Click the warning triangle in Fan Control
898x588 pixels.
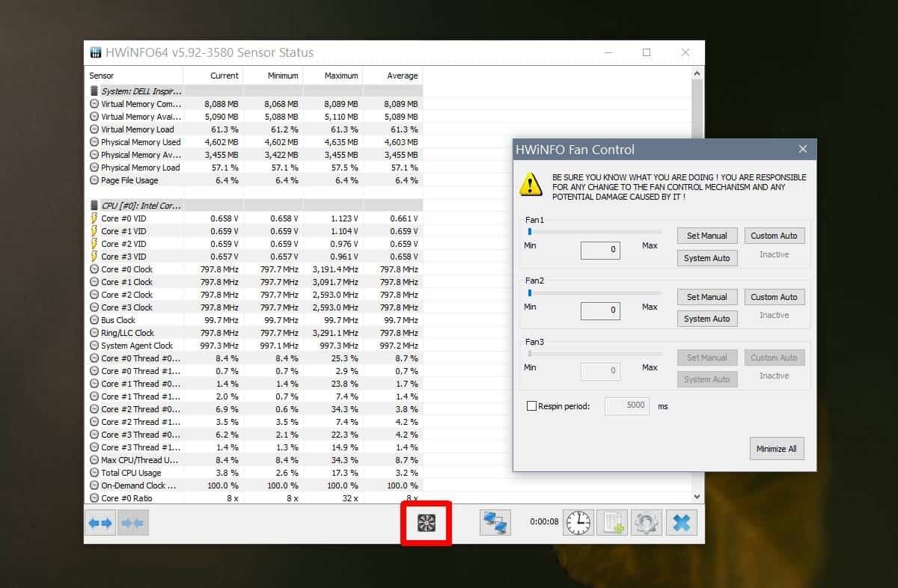pos(531,186)
